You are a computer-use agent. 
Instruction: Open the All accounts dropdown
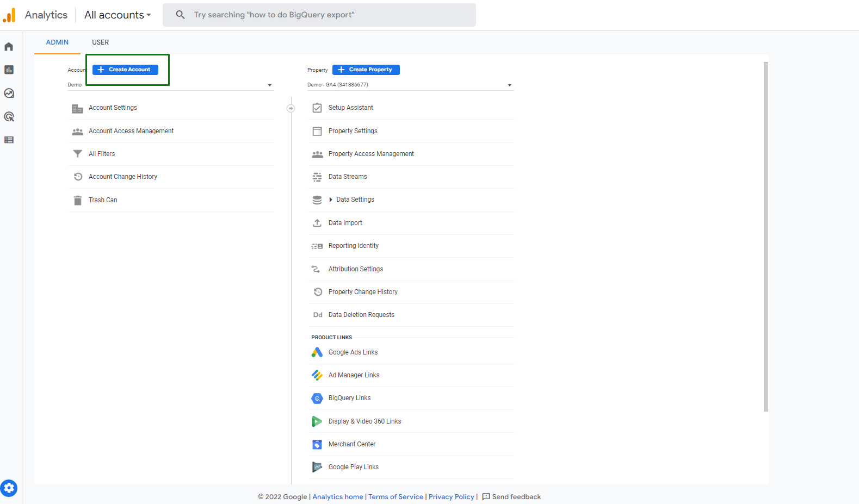pos(118,15)
